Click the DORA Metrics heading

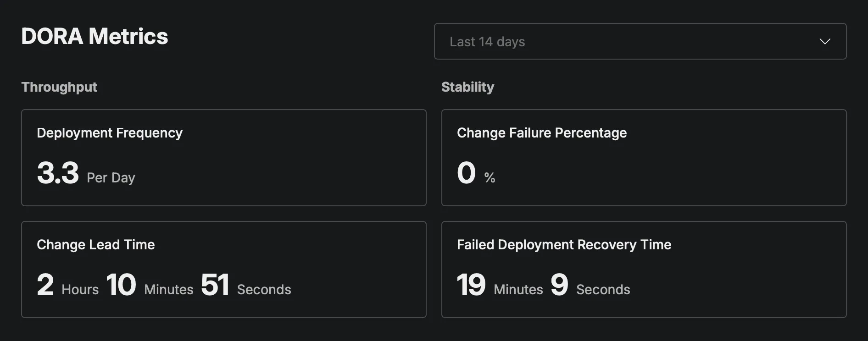pos(95,36)
